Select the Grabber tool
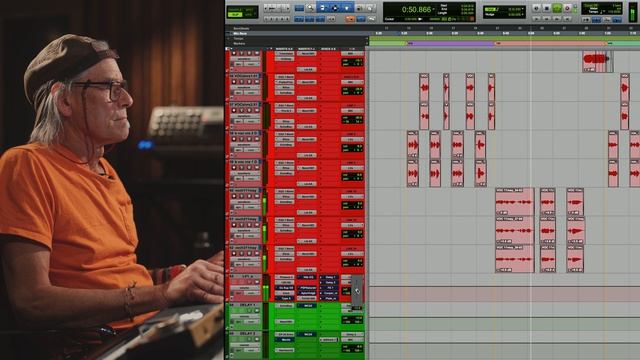The width and height of the screenshot is (640, 360). [x=347, y=8]
